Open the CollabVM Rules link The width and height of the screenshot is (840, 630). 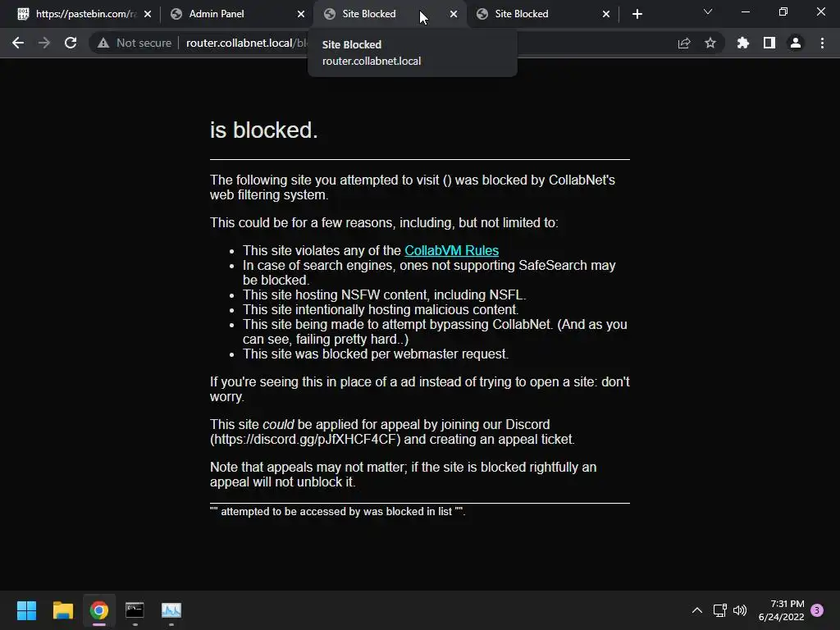point(451,250)
